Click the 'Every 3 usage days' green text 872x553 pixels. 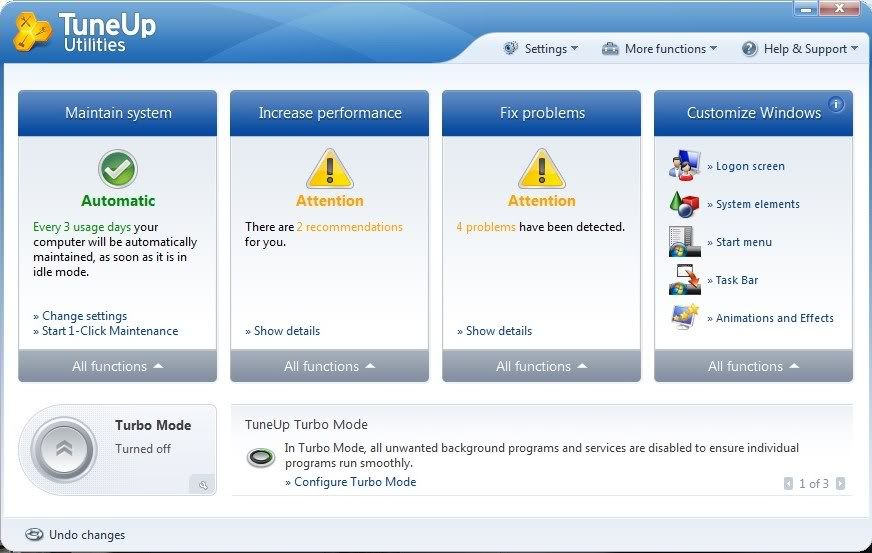point(82,227)
